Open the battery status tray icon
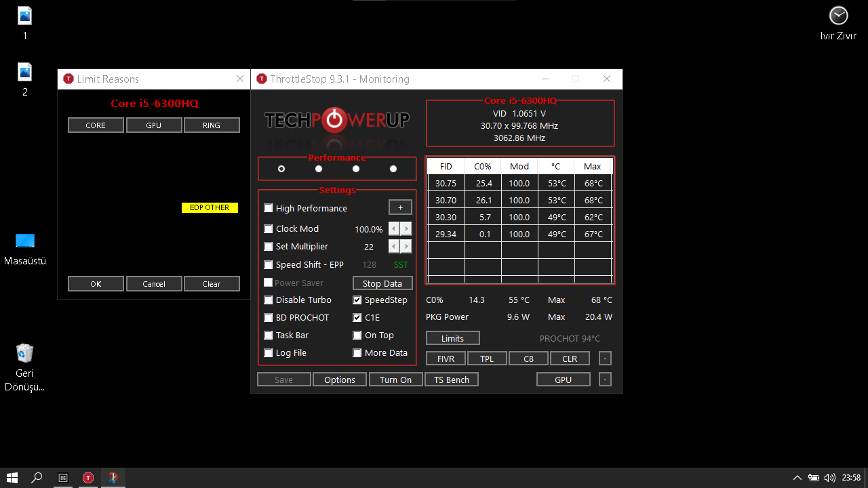Image resolution: width=868 pixels, height=488 pixels. [814, 478]
